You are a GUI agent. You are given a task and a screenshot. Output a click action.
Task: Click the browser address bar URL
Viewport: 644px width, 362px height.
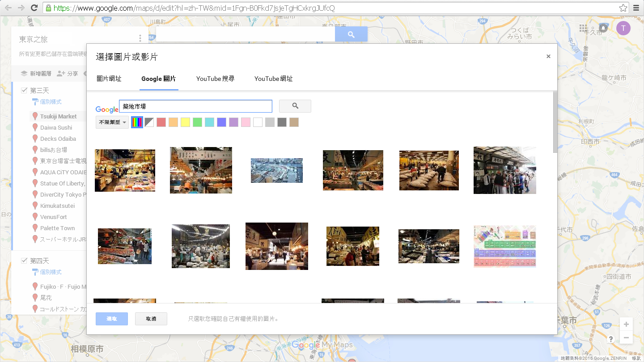pyautogui.click(x=194, y=8)
